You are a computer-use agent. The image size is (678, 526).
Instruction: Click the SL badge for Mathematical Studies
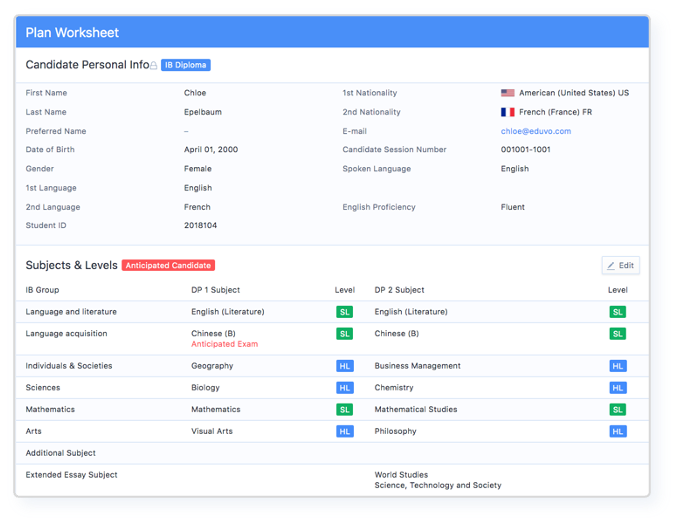[617, 409]
